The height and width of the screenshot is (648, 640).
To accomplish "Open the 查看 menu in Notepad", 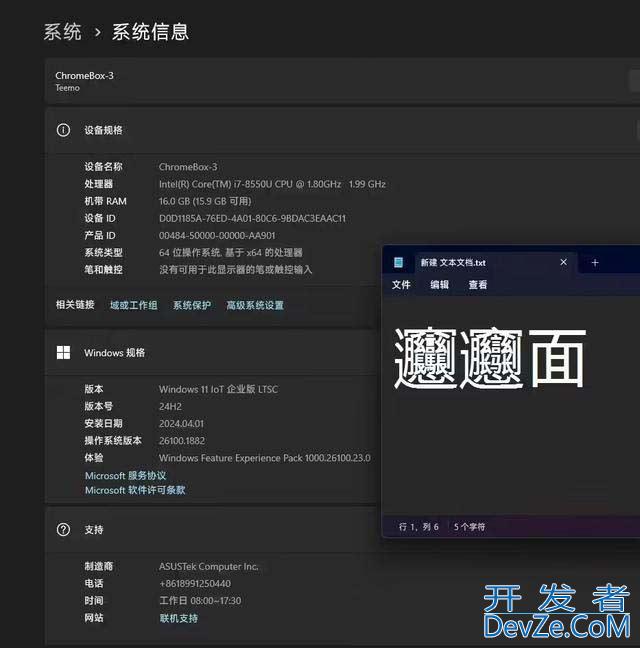I will point(478,284).
